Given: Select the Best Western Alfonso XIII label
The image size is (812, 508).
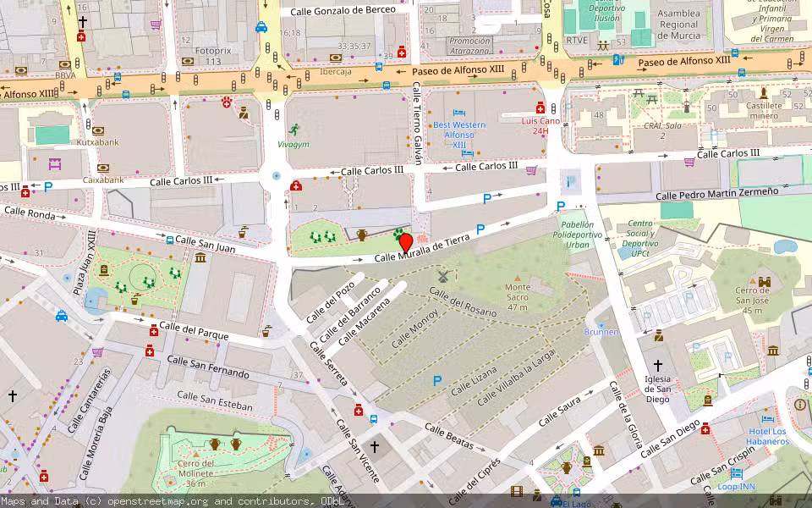Looking at the screenshot, I should click(459, 135).
